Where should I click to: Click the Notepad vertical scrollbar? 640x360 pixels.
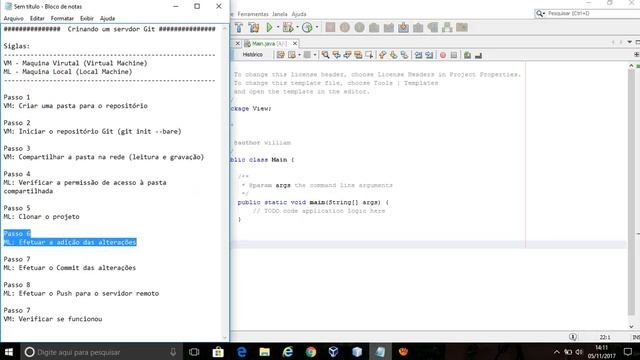(x=224, y=183)
